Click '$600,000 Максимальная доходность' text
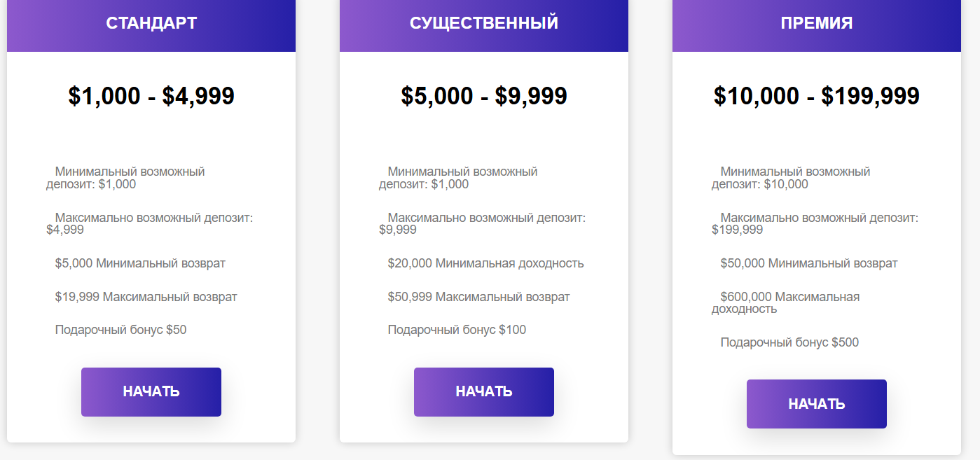 (x=789, y=302)
